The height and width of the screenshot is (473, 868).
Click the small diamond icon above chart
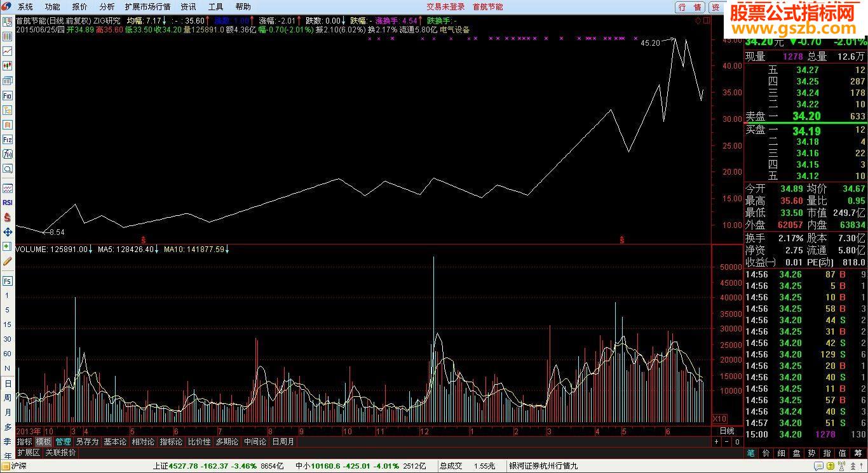click(698, 20)
